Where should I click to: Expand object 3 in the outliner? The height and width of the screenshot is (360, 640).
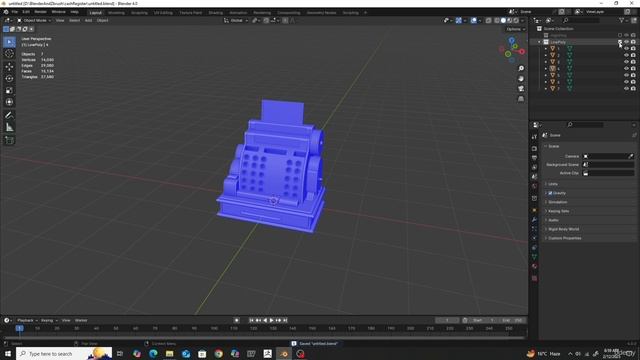(546, 62)
